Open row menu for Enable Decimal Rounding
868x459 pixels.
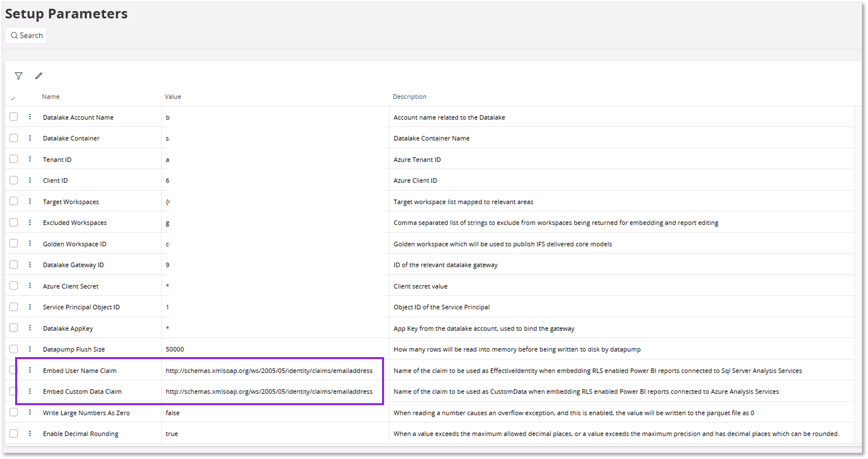click(x=30, y=433)
